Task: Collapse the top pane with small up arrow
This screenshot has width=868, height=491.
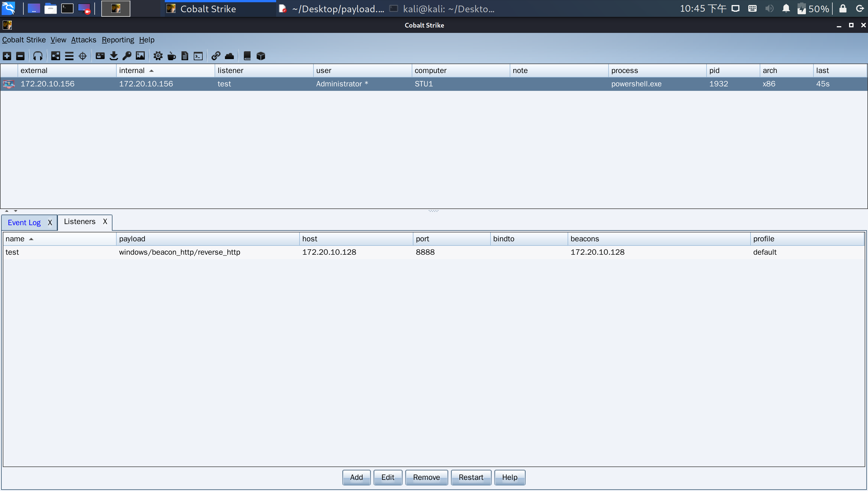Action: (7, 211)
